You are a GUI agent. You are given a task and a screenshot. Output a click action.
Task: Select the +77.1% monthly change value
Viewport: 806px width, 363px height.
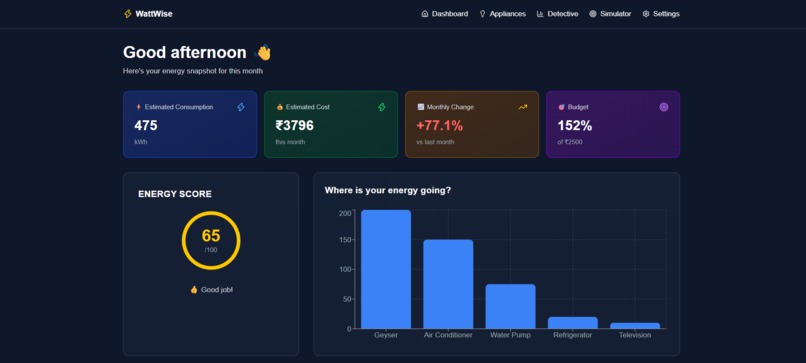439,125
